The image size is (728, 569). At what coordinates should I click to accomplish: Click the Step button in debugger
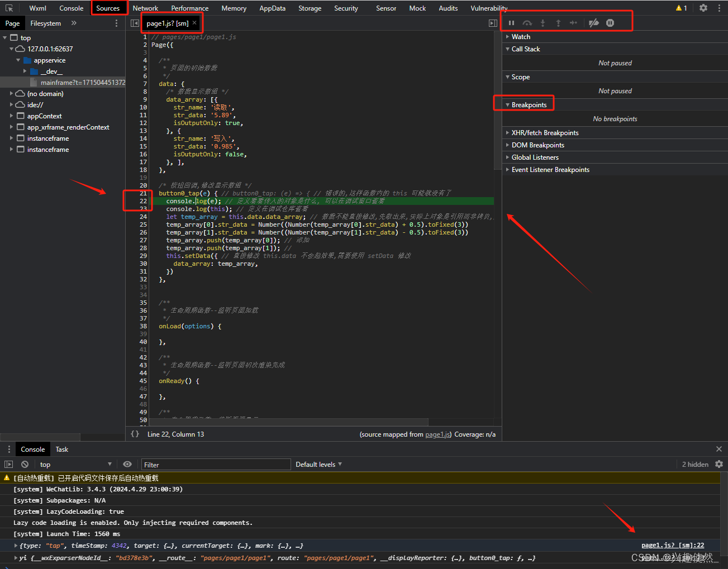click(x=573, y=23)
